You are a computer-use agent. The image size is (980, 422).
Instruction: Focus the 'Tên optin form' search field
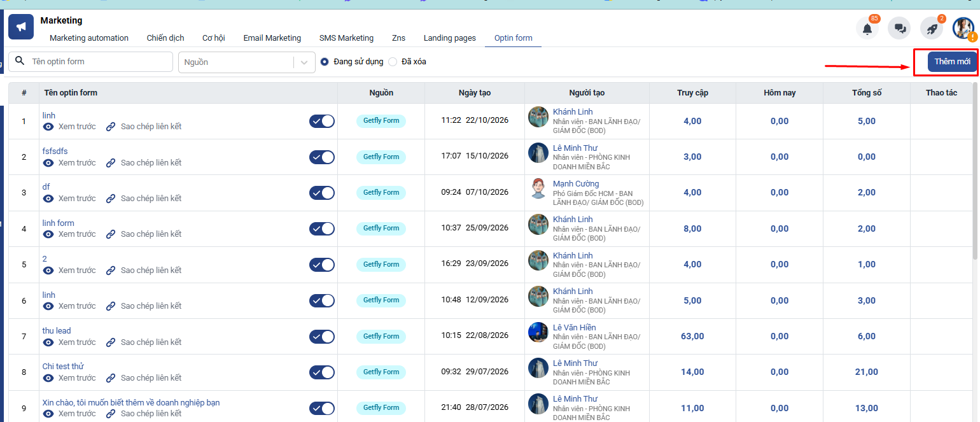click(90, 62)
